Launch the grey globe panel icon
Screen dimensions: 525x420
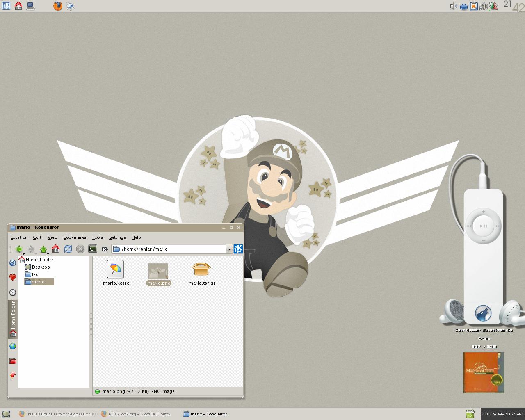point(70,6)
